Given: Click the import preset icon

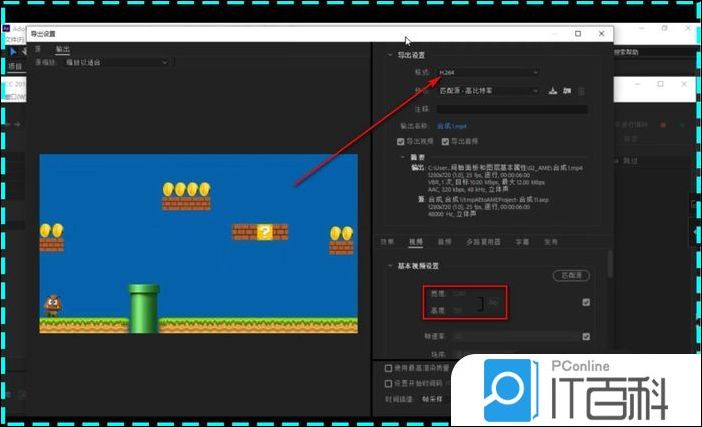Looking at the screenshot, I should point(567,91).
